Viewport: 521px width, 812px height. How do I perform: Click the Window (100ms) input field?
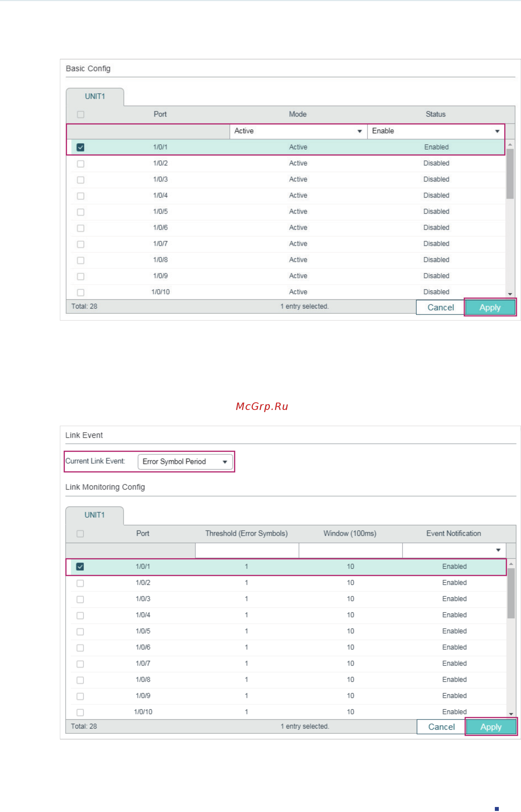point(350,550)
